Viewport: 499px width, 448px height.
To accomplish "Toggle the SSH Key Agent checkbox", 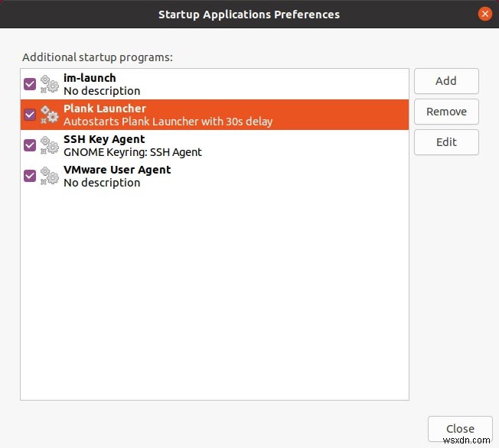I will coord(30,145).
